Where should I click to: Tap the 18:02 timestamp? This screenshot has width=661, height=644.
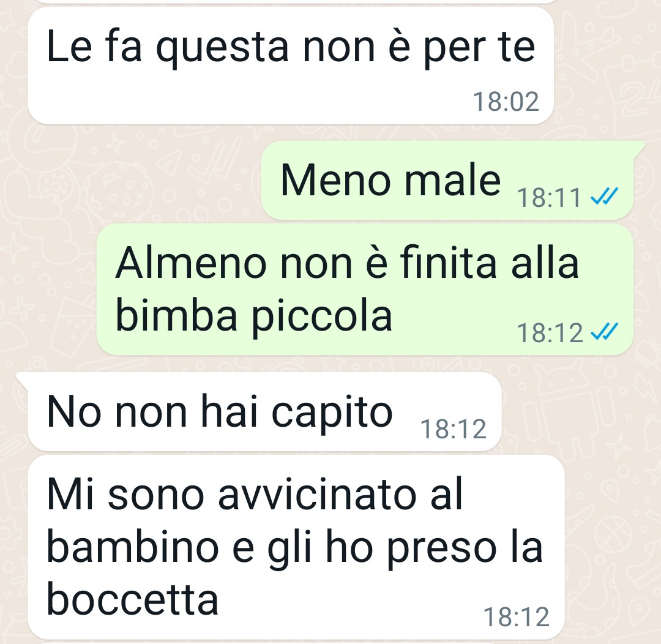coord(506,102)
